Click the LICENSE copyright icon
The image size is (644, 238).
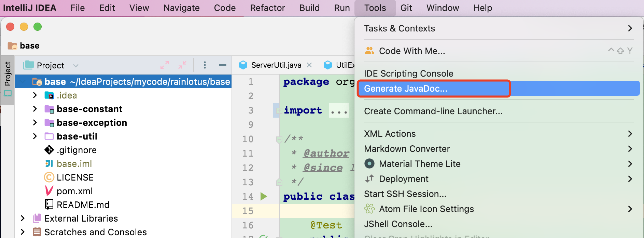point(49,177)
